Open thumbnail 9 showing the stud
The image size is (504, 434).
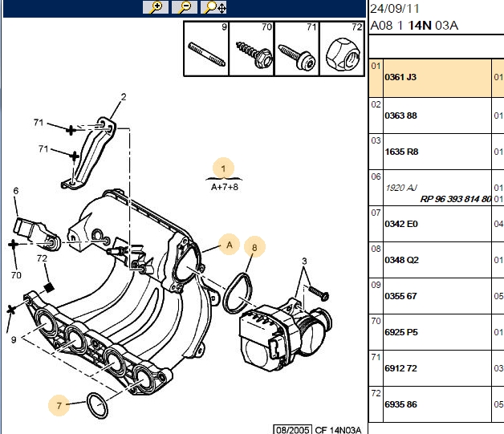pos(206,48)
